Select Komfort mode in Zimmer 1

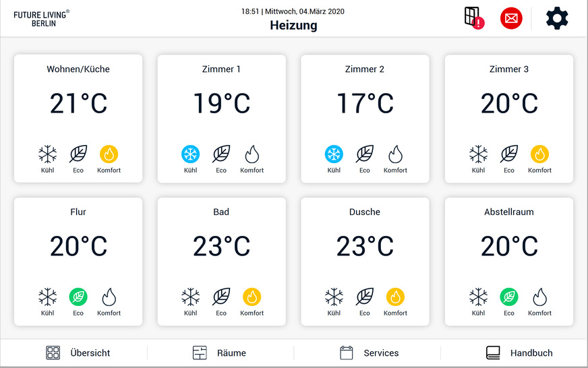point(252,155)
